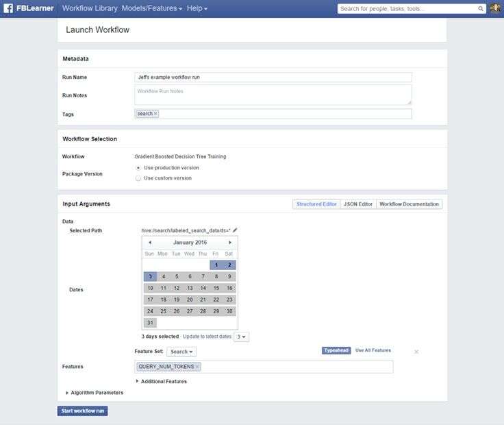Edit selected path with pencil icon
The width and height of the screenshot is (504, 425).
pyautogui.click(x=235, y=230)
